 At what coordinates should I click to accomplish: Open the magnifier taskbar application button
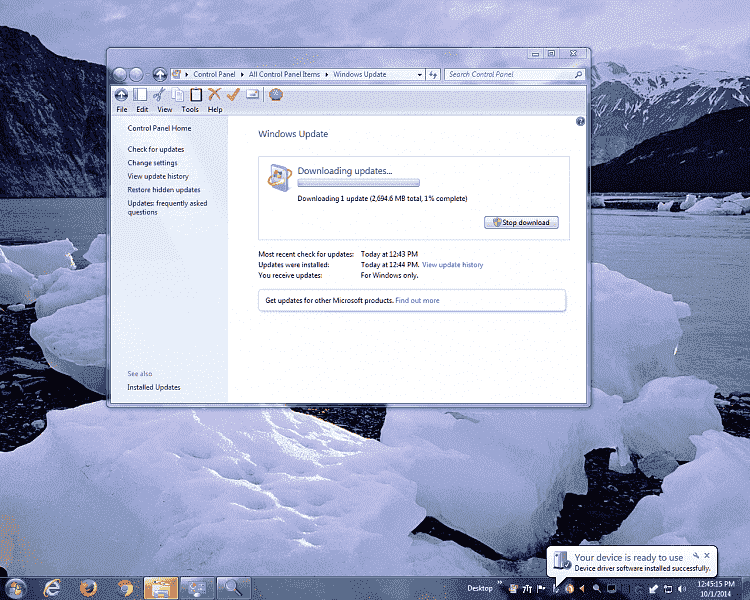pyautogui.click(x=233, y=588)
